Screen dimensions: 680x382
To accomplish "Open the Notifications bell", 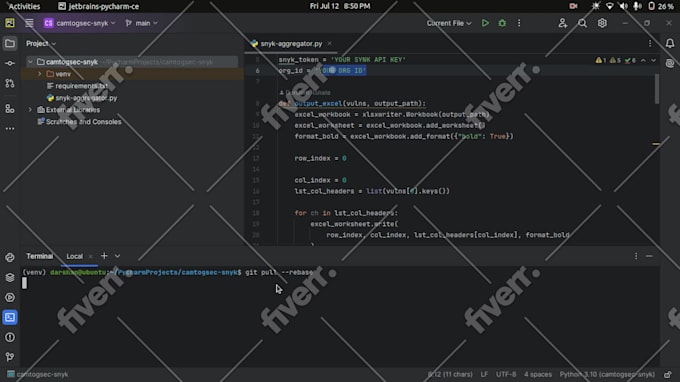I will [670, 43].
